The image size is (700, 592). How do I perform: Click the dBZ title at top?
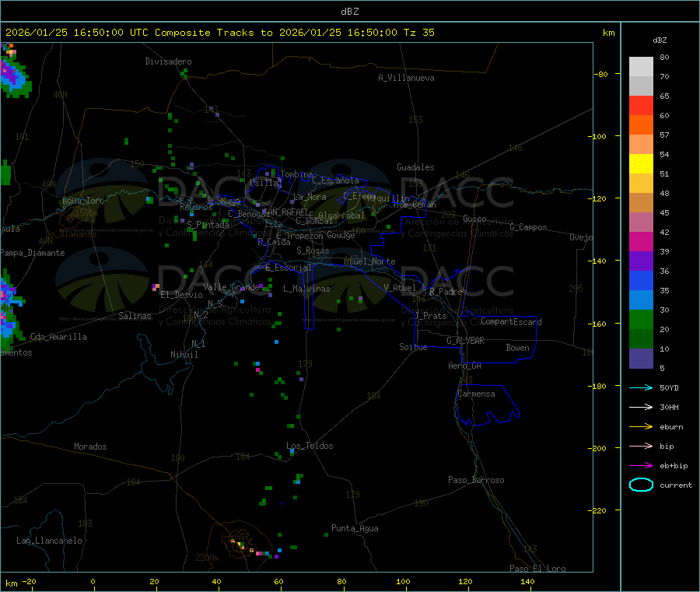click(349, 12)
